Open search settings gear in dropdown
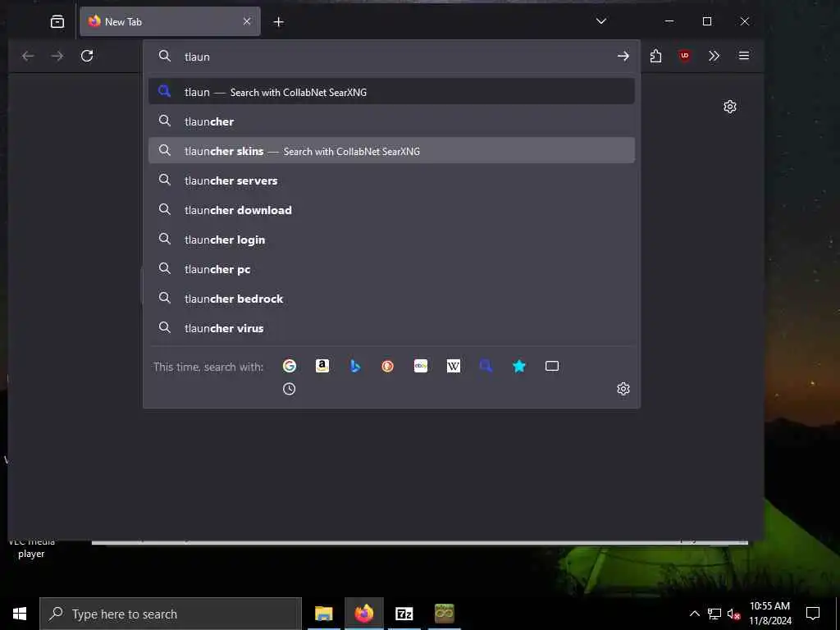Screen dimensions: 840x630 click(x=623, y=389)
